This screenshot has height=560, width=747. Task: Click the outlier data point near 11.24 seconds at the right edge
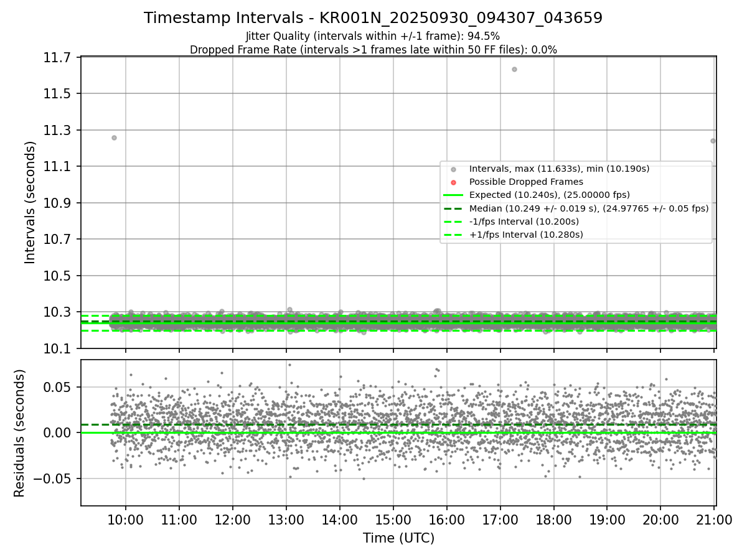[713, 141]
